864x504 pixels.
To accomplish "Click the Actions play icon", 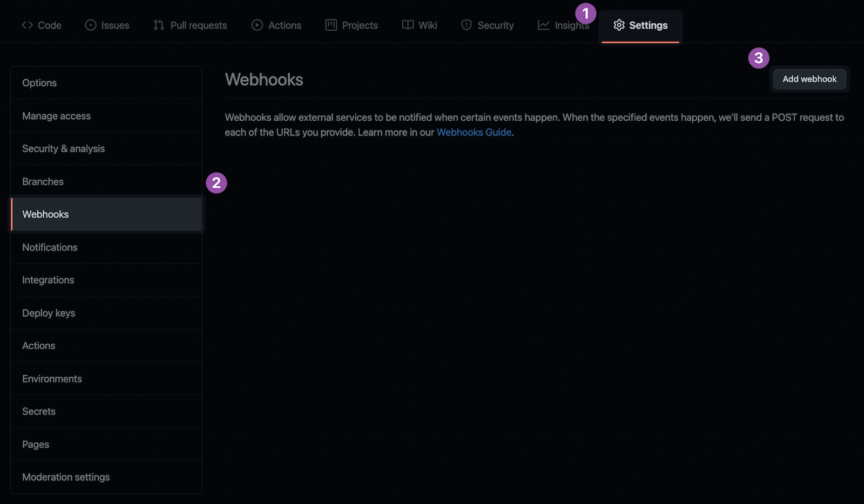I will click(x=258, y=25).
